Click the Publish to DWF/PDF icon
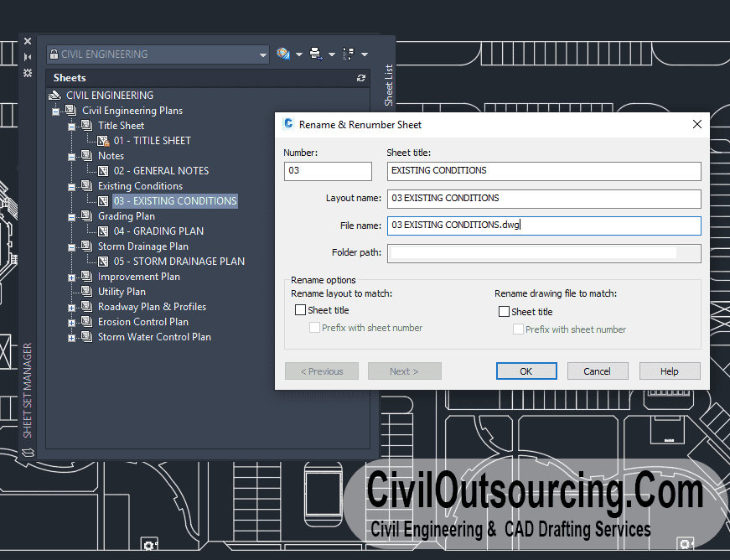730x560 pixels. click(283, 54)
